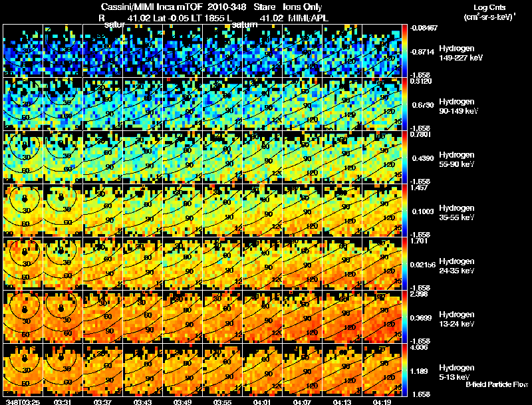
Task: Click the 'Ions Only' label in the header
Action: pos(303,7)
